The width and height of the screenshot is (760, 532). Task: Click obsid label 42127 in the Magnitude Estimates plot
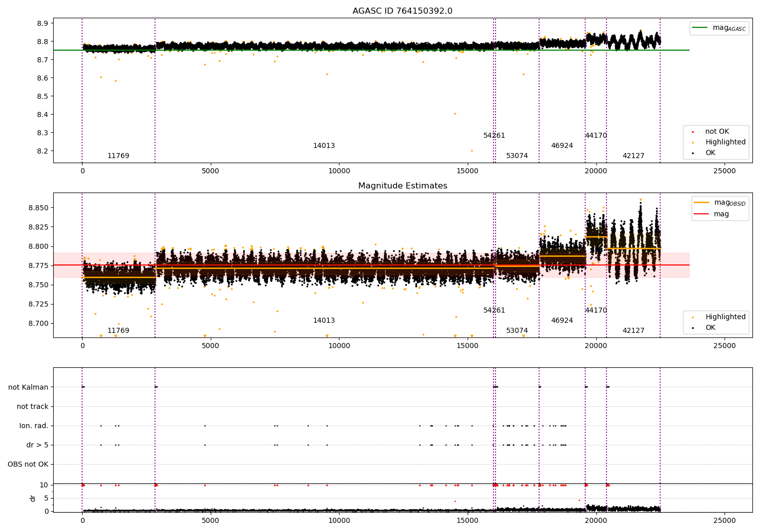tap(633, 331)
